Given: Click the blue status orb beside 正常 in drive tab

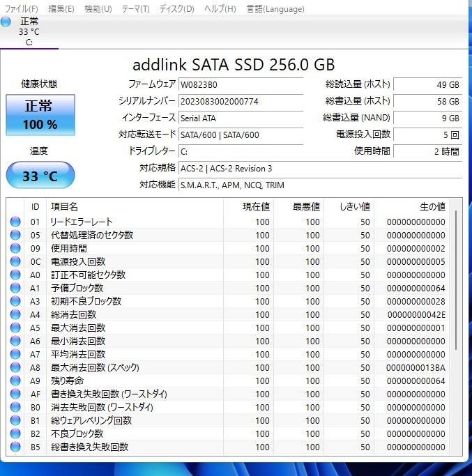Looking at the screenshot, I should coord(6,22).
